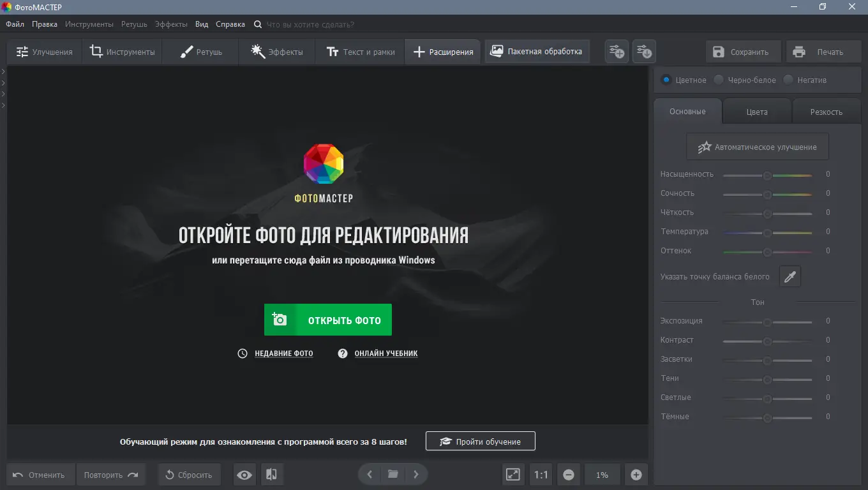Viewport: 868px width, 490px height.
Task: Select the Негатив mode
Action: click(805, 80)
